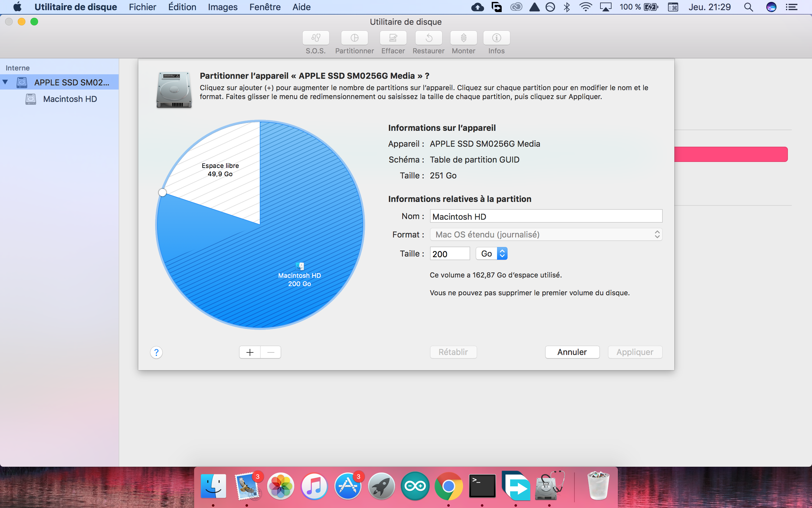Click the Partitionner toolbar icon
The height and width of the screenshot is (508, 812).
[354, 38]
